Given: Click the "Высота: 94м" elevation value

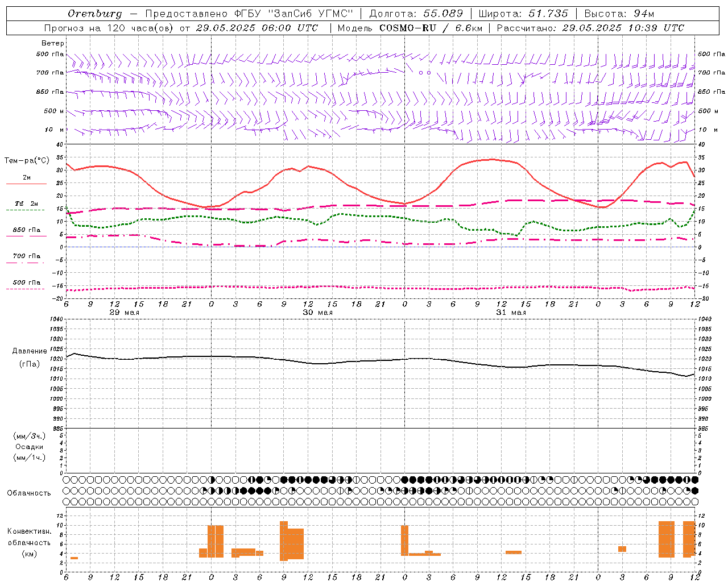Looking at the screenshot, I should (619, 14).
